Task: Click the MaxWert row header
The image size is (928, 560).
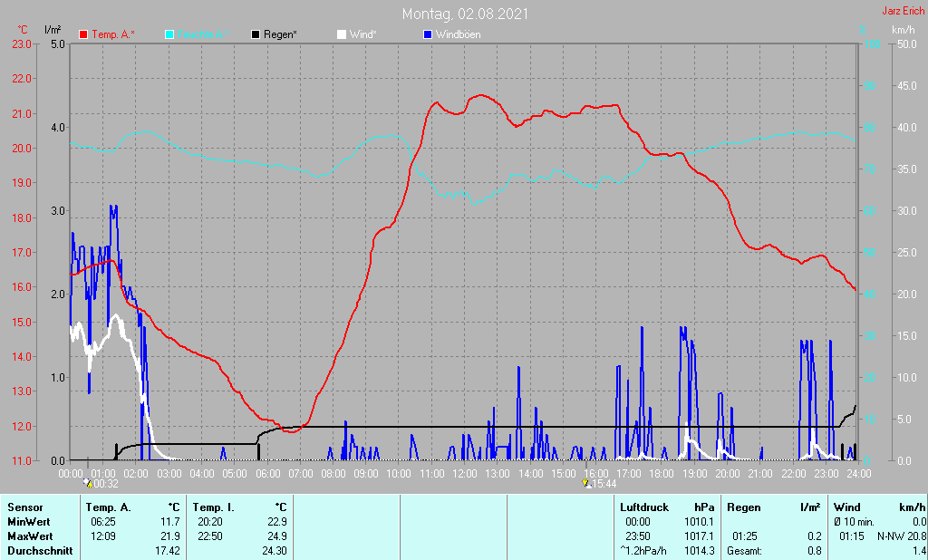Action: 30,536
